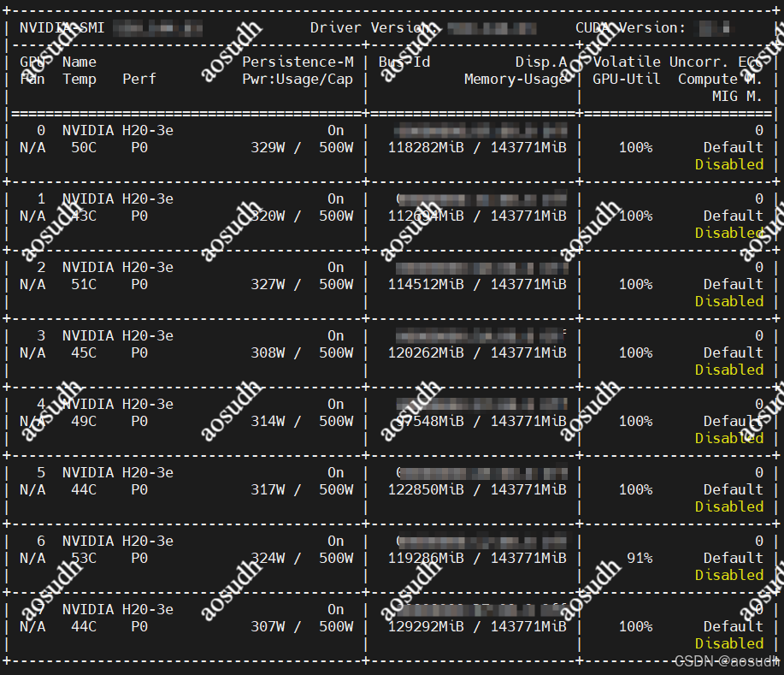Click the 'Name' column header
The height and width of the screenshot is (675, 784).
tap(79, 62)
